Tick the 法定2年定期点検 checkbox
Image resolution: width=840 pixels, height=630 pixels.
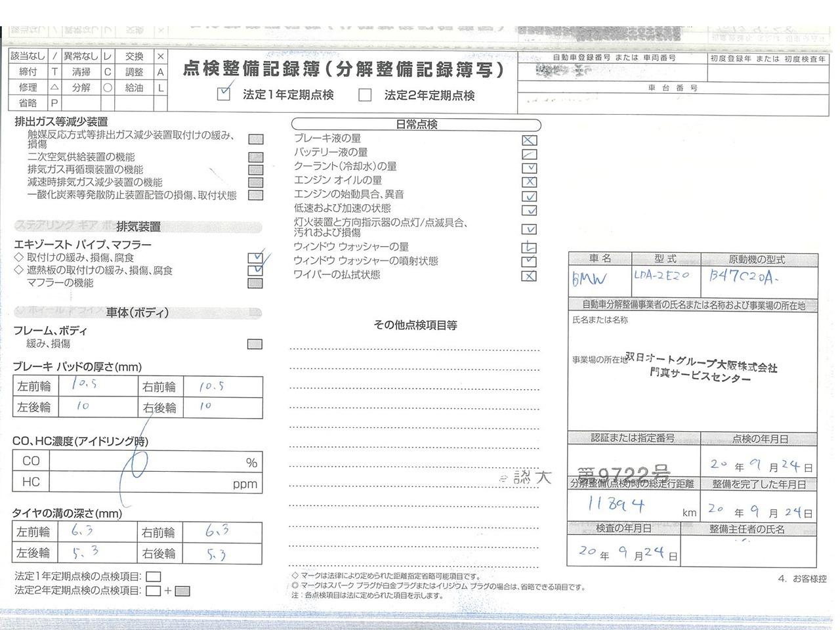click(x=365, y=95)
